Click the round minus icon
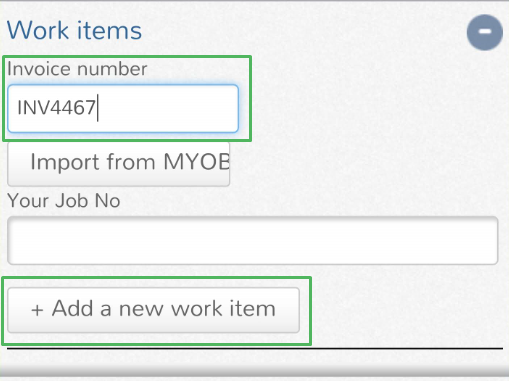This screenshot has width=509, height=381. (485, 32)
